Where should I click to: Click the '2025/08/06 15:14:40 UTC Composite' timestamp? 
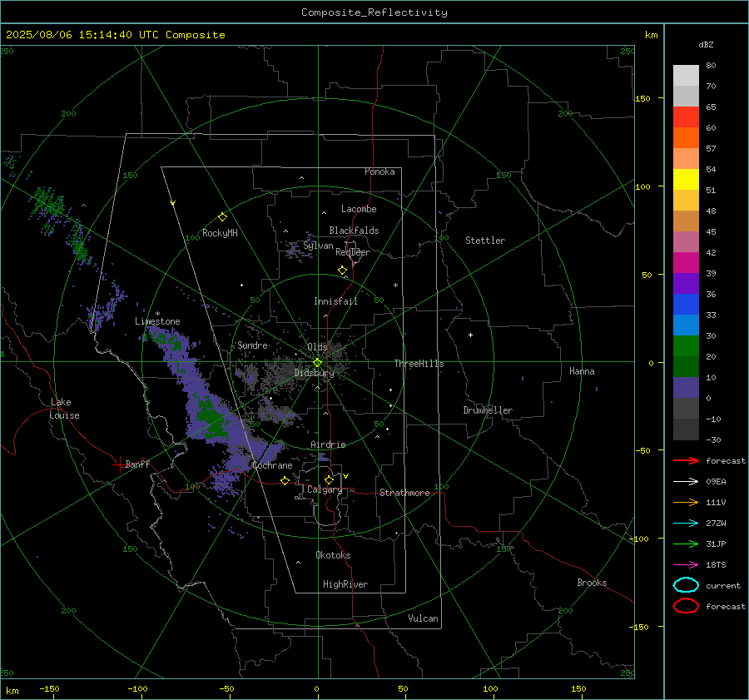tap(115, 35)
